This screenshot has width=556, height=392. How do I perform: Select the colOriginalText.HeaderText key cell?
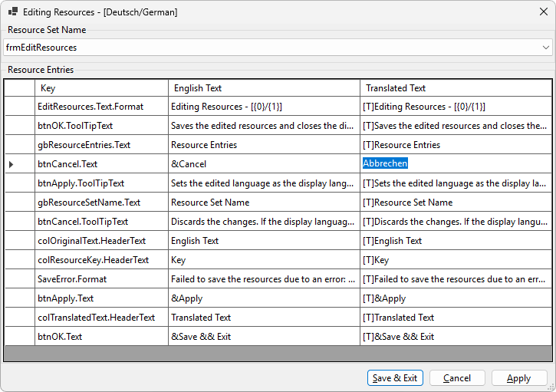[101, 241]
